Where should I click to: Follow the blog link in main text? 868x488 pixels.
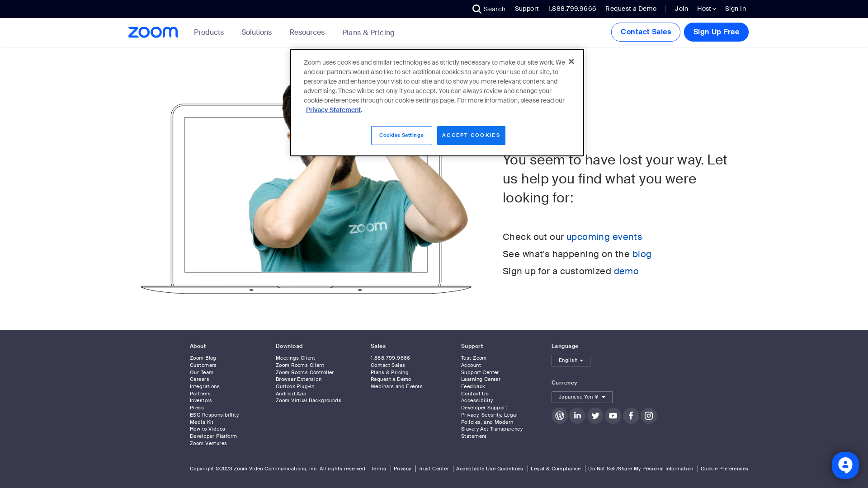(x=642, y=254)
